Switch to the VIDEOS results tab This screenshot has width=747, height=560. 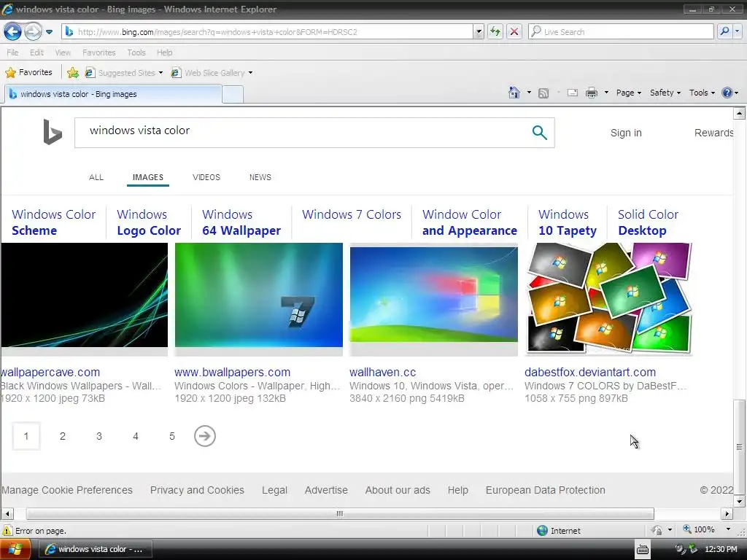pyautogui.click(x=206, y=177)
